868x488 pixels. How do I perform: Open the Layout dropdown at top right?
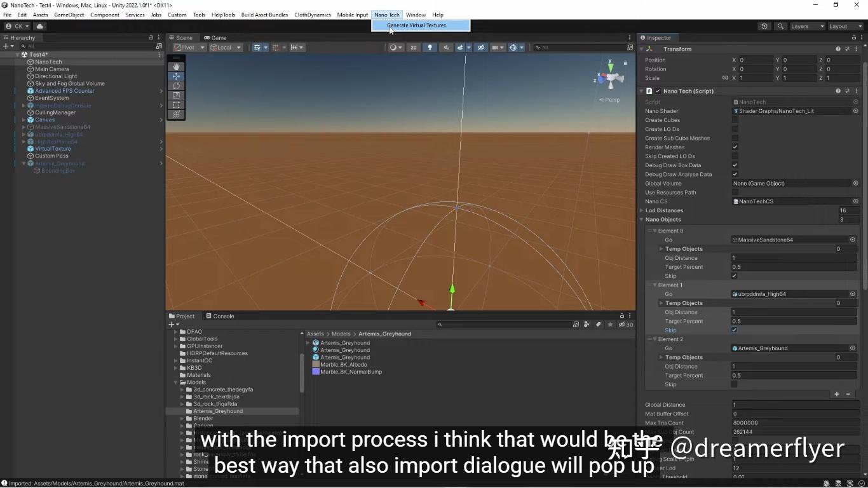(x=845, y=26)
